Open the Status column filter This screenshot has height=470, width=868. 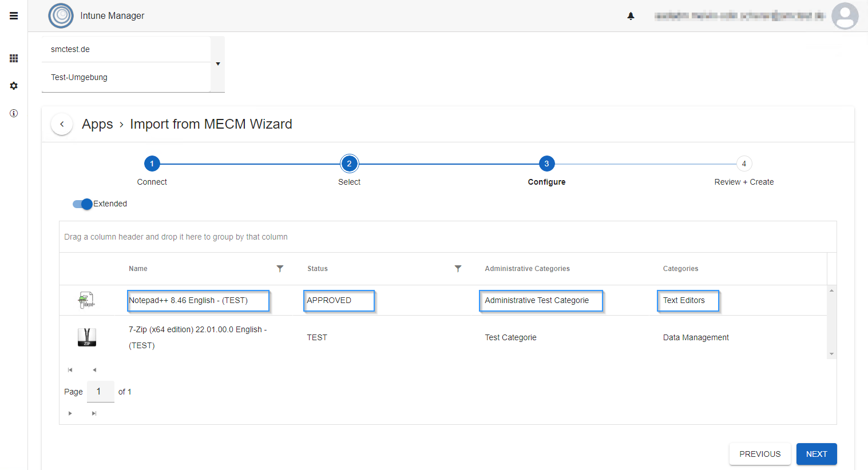point(458,269)
